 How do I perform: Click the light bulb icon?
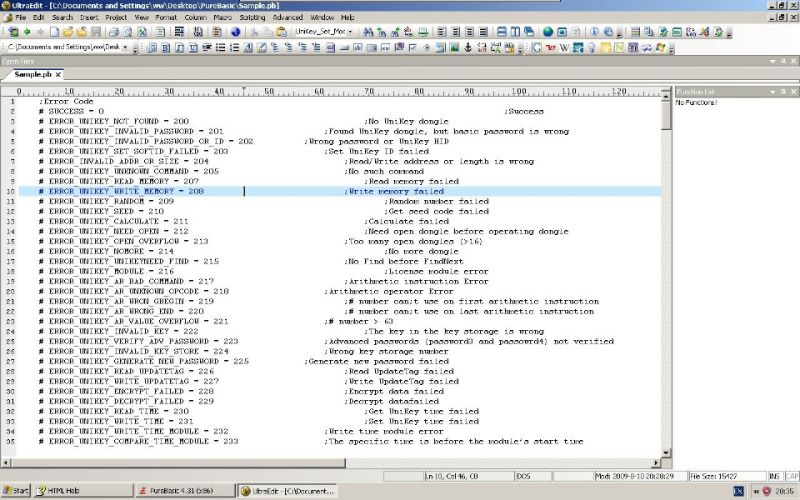click(591, 47)
